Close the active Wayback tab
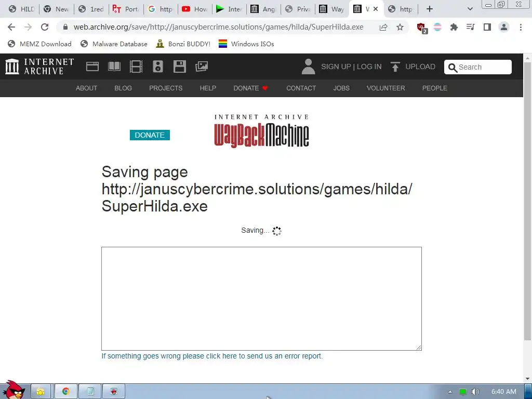This screenshot has width=532, height=399. pos(376,9)
